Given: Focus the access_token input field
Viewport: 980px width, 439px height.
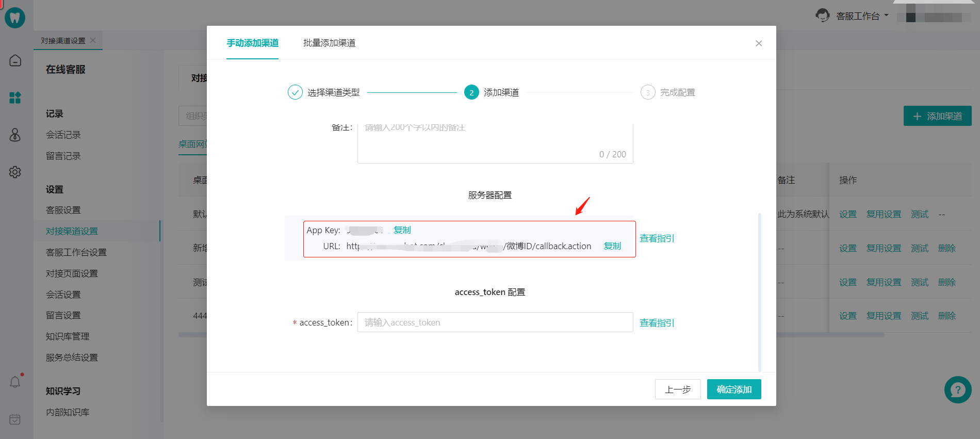Looking at the screenshot, I should pyautogui.click(x=495, y=322).
